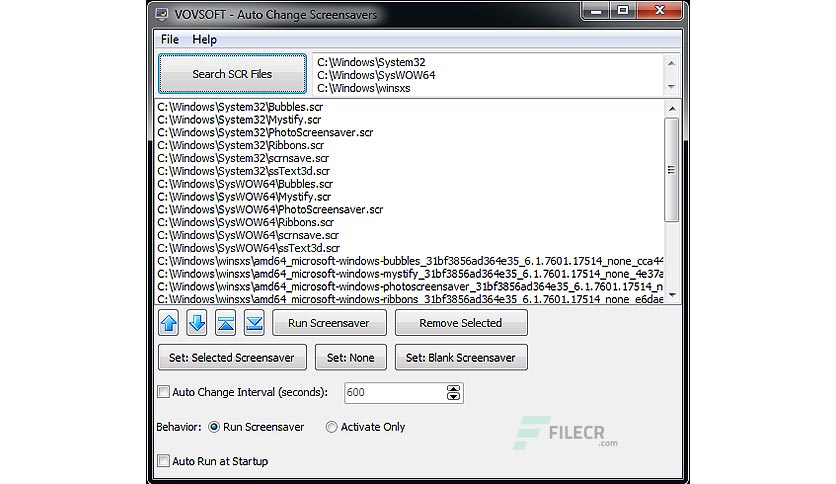
Task: Select SysWOW64\Ribbons.scr in list
Action: [245, 222]
